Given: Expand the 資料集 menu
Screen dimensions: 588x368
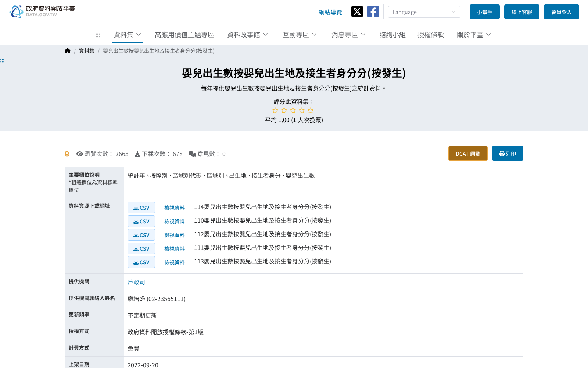Looking at the screenshot, I should [x=128, y=35].
